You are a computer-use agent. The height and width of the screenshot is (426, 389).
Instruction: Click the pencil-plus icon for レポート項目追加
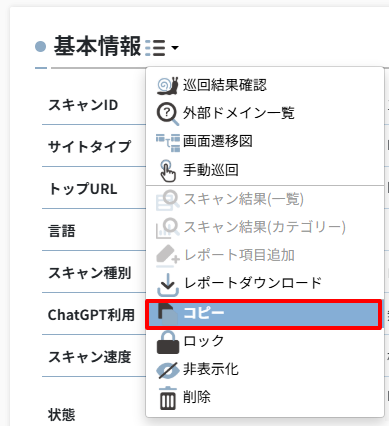click(168, 256)
